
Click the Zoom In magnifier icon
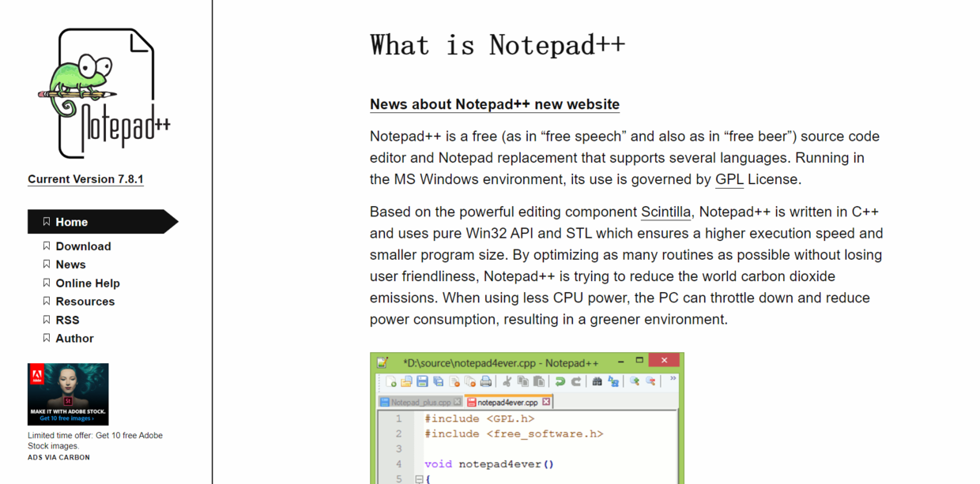(632, 381)
